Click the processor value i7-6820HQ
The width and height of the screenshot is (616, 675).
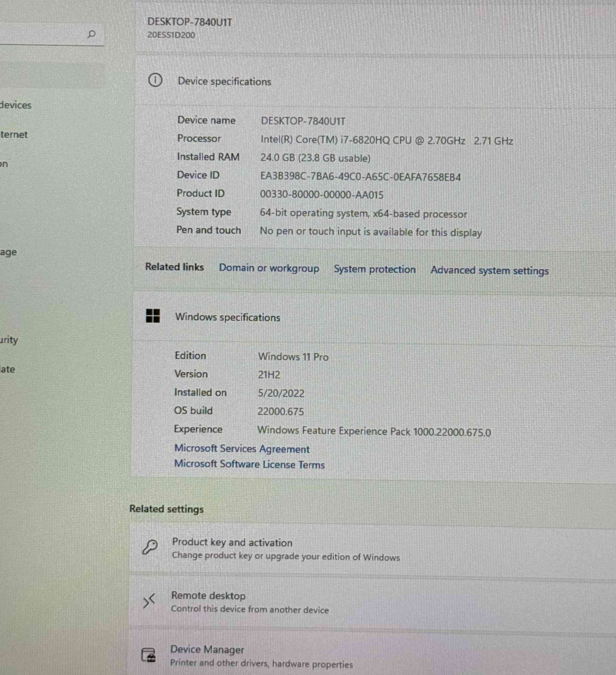387,140
